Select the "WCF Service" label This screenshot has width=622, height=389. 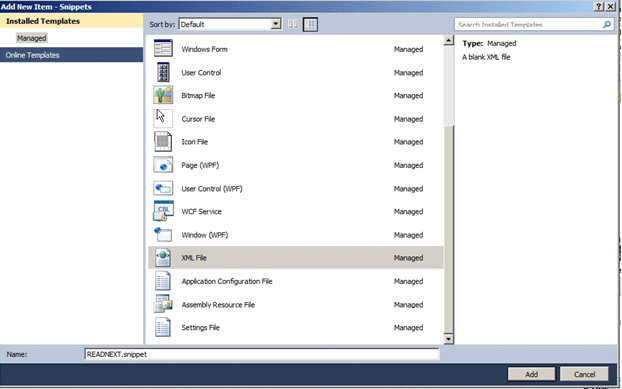(201, 212)
